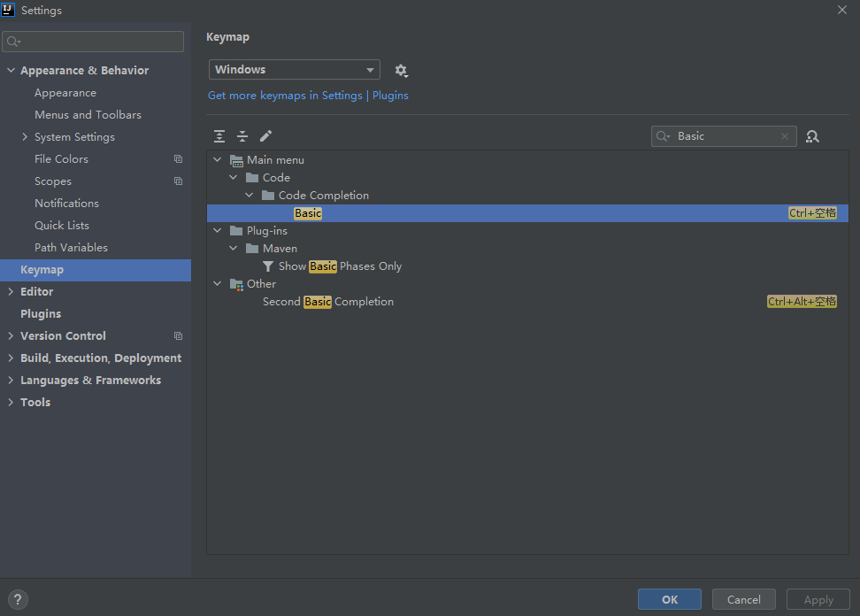Open the Appearance settings page
The height and width of the screenshot is (616, 860).
(x=65, y=93)
